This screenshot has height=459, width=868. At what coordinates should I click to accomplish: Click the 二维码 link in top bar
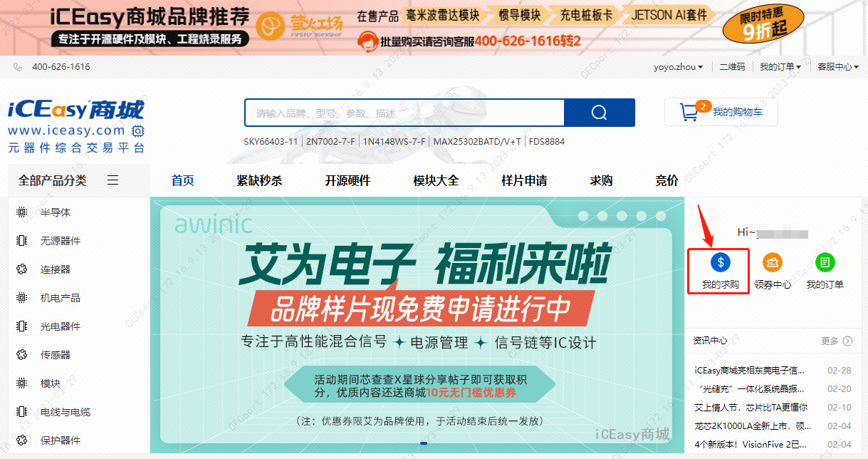click(732, 67)
